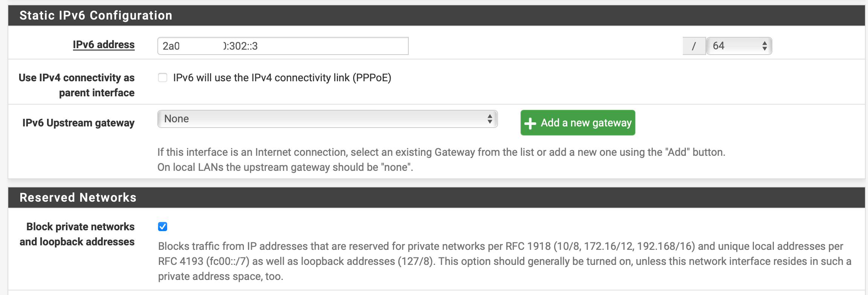This screenshot has width=868, height=295.
Task: Click the "If this interface is an Internet connection" help text
Action: [441, 152]
